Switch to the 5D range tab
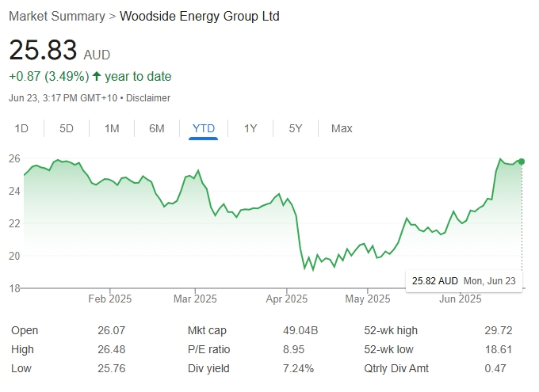This screenshot has height=392, width=539. click(x=67, y=128)
